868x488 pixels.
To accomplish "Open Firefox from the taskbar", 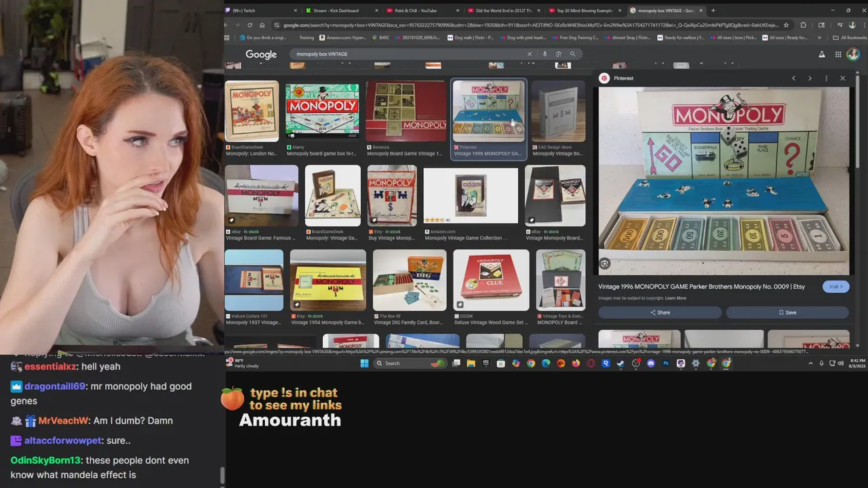I will click(576, 363).
